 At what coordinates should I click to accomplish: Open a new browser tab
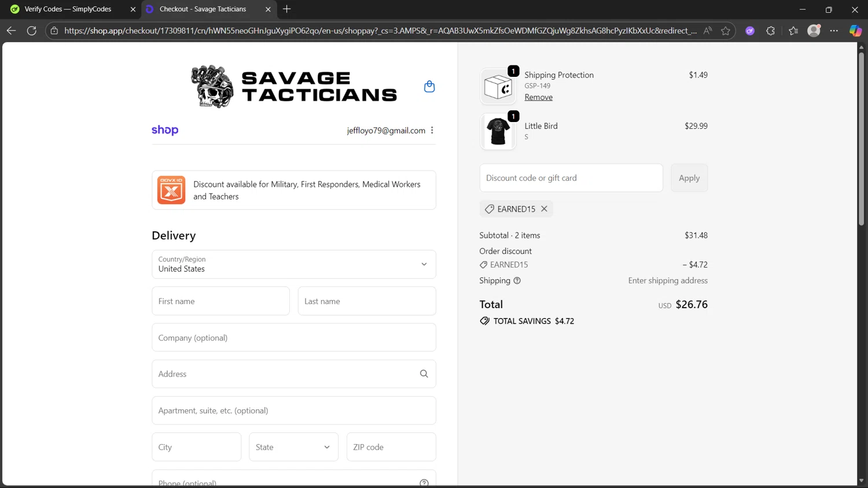click(x=286, y=9)
